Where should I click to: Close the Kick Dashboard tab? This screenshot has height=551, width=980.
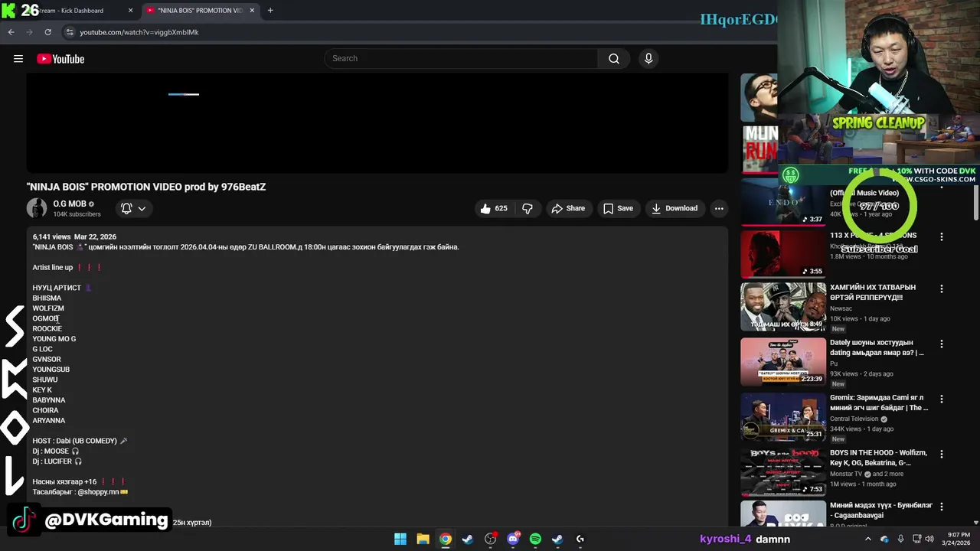[x=130, y=11]
